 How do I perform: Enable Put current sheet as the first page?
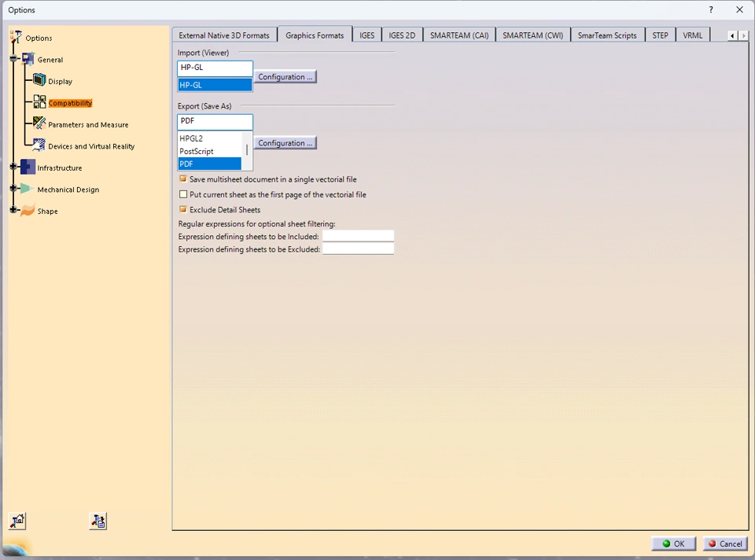click(183, 194)
